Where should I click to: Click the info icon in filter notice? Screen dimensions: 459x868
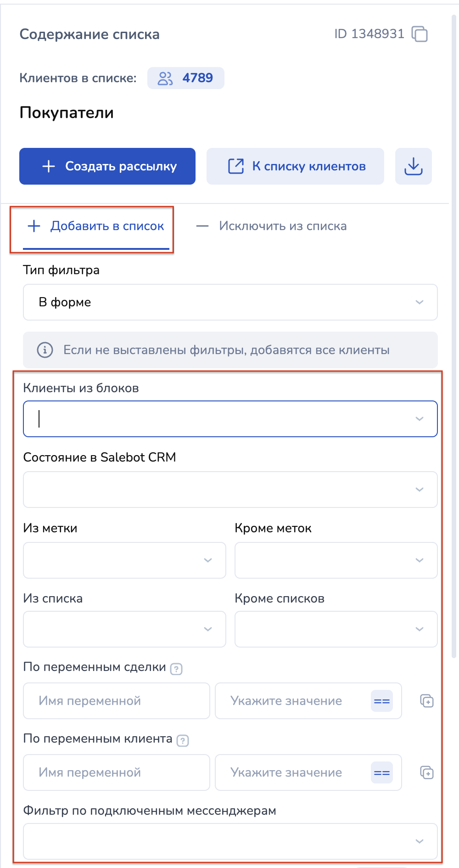point(45,350)
